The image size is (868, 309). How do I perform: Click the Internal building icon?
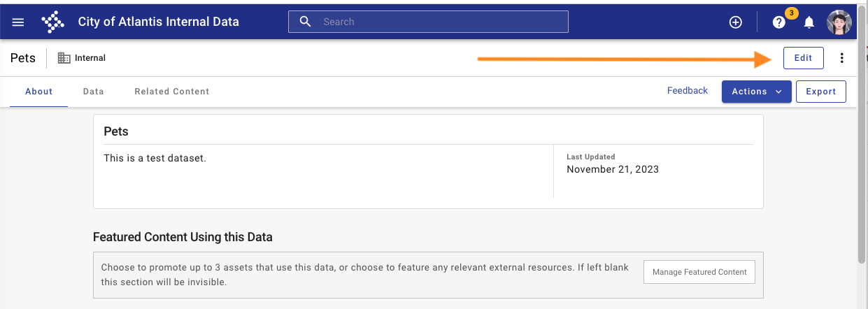pyautogui.click(x=64, y=58)
